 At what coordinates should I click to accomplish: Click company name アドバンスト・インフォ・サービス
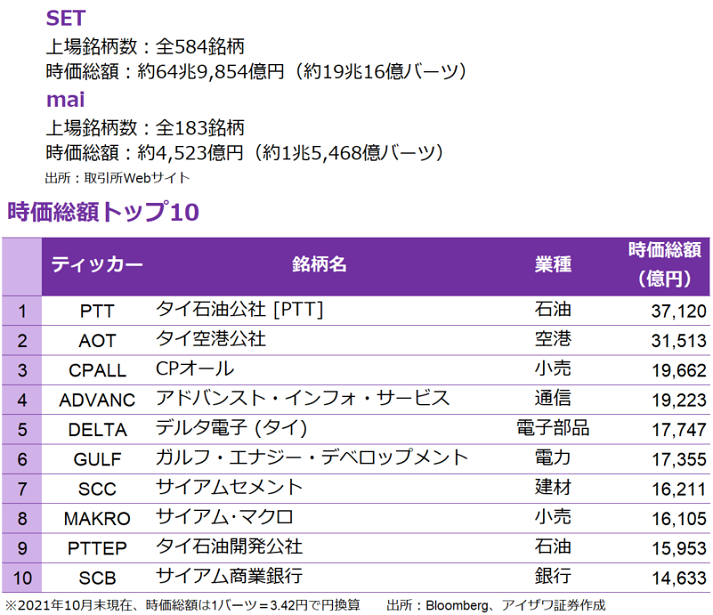pyautogui.click(x=302, y=398)
